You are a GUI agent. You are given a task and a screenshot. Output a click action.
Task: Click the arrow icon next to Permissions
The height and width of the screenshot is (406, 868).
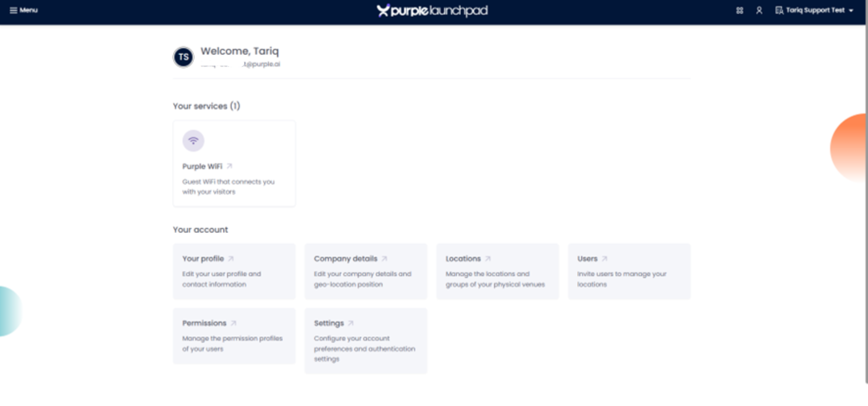(234, 323)
